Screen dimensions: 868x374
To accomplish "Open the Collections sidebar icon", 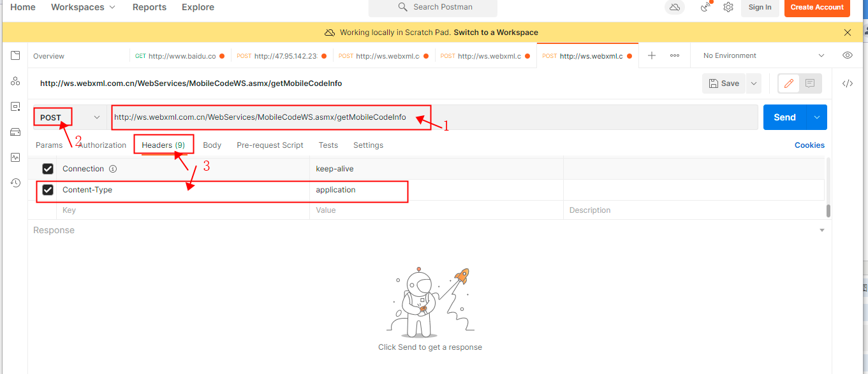I will 15,56.
